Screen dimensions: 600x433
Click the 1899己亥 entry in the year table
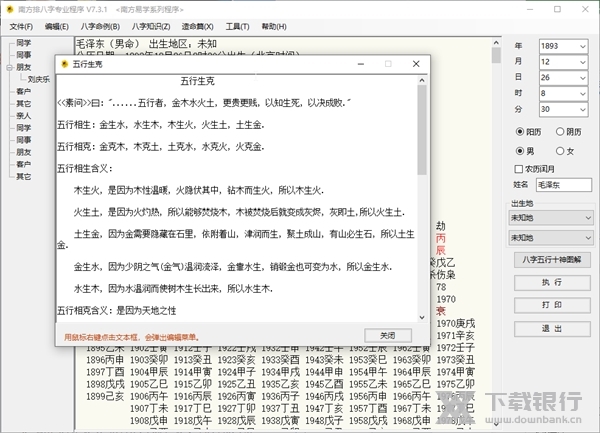tap(105, 396)
